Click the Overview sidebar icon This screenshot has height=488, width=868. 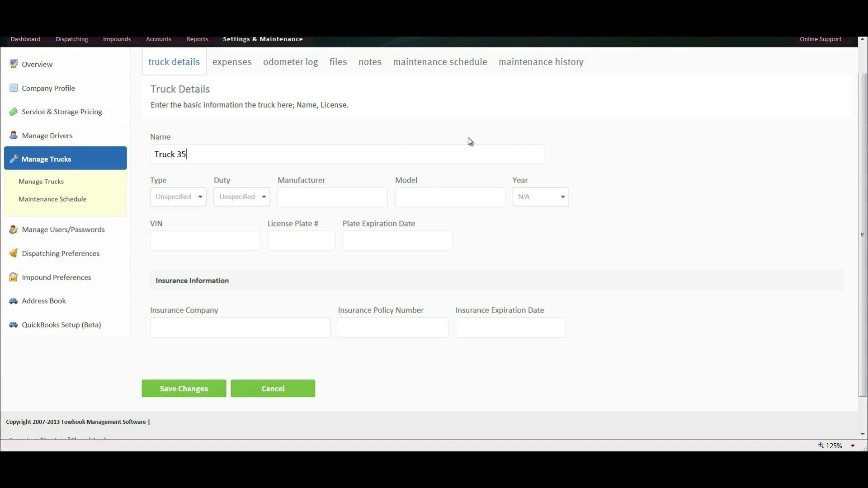tap(14, 64)
